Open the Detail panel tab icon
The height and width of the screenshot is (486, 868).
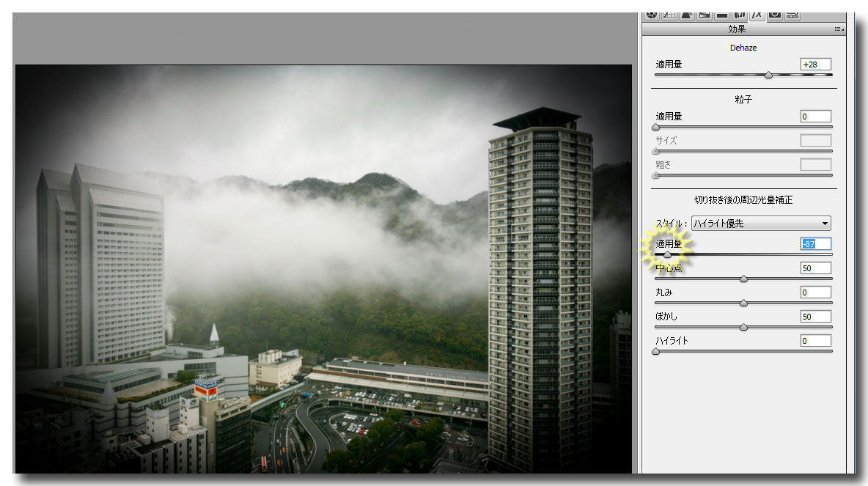tap(687, 14)
